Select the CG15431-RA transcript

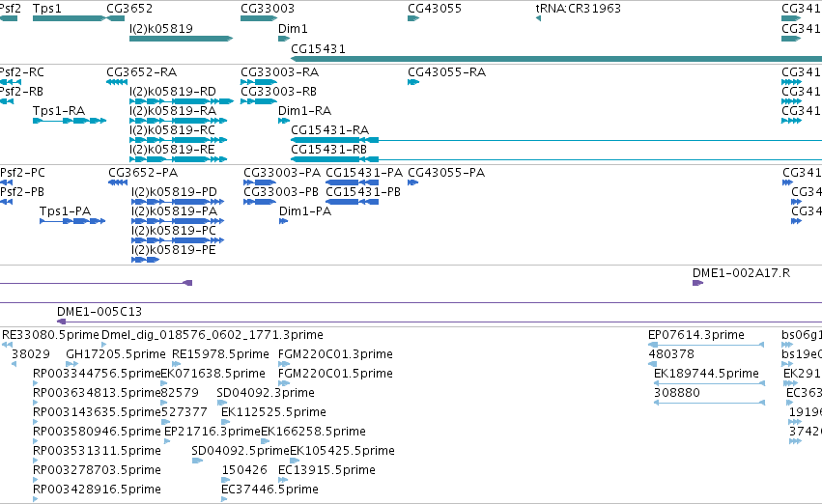[556, 140]
